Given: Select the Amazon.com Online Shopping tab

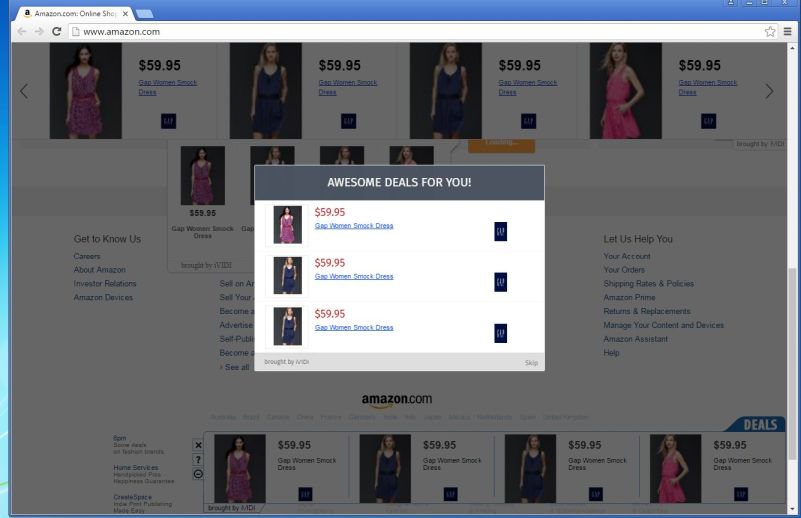Looking at the screenshot, I should pos(76,14).
